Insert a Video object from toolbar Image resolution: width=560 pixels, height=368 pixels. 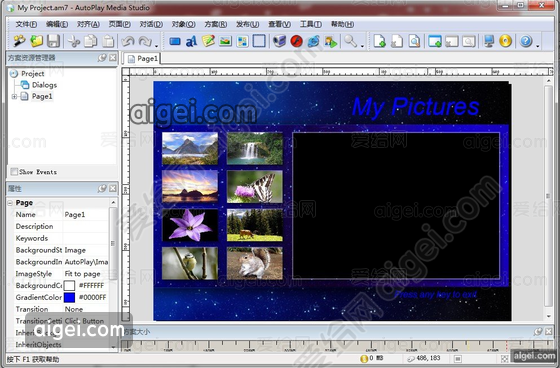[279, 41]
